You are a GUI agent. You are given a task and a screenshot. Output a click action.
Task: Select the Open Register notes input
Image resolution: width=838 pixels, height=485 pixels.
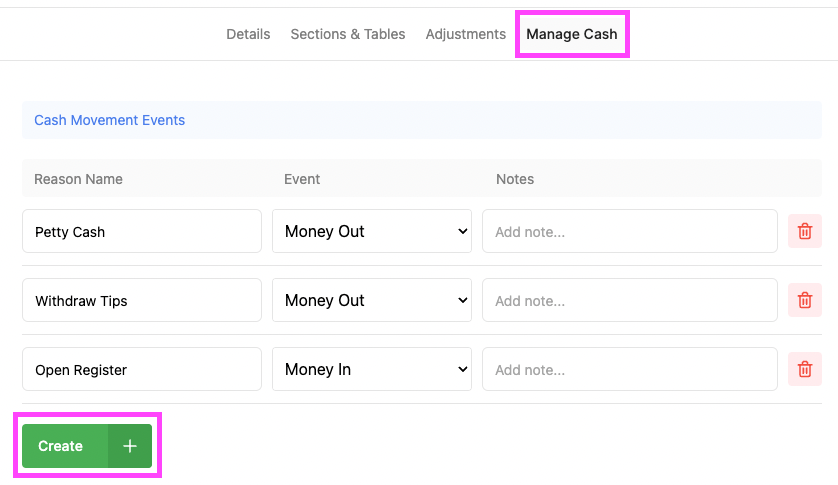point(629,369)
